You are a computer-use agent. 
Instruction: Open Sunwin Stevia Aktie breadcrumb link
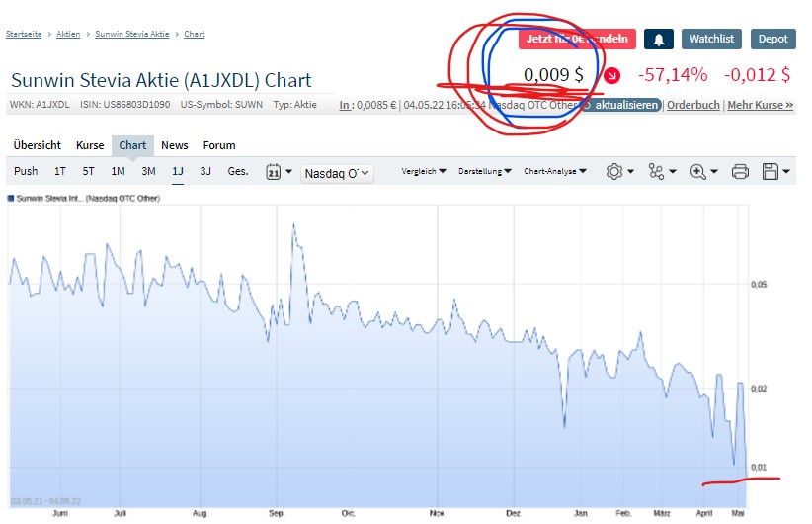coord(132,35)
